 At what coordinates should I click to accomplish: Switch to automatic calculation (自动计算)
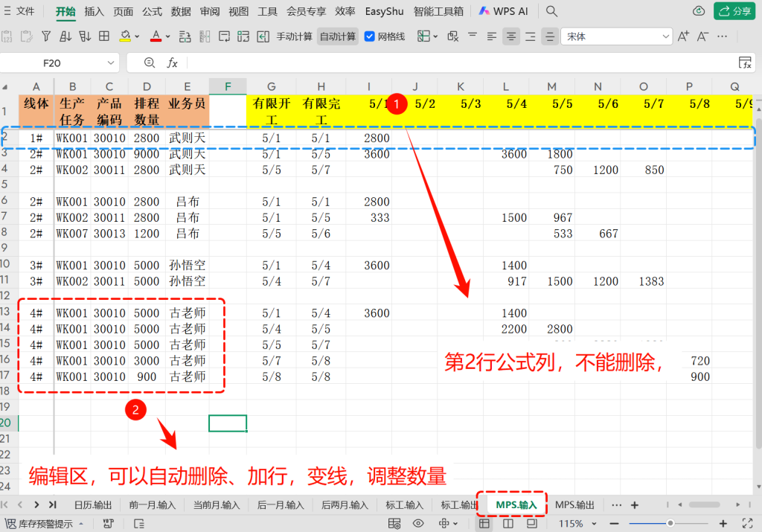[x=338, y=36]
